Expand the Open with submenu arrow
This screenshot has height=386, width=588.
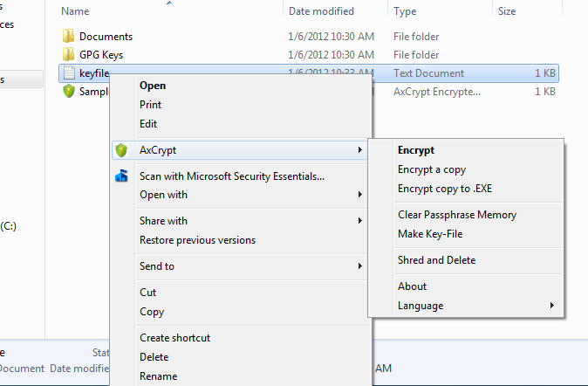pos(359,195)
